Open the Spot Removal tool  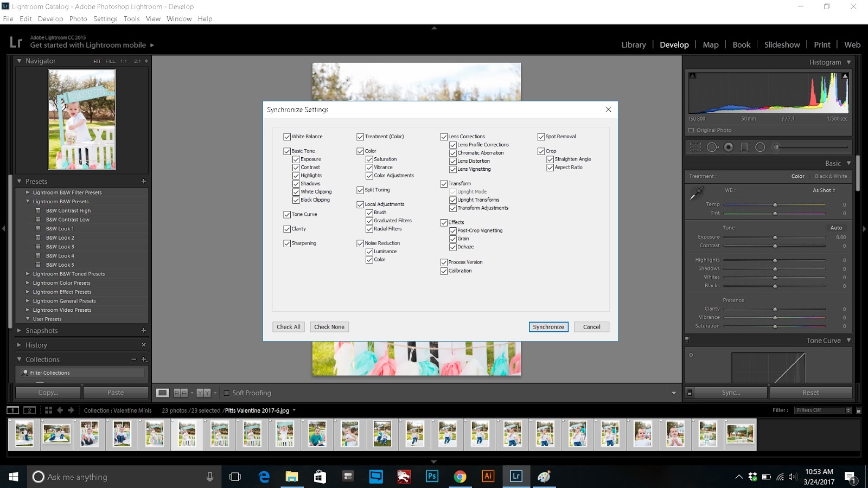point(712,146)
